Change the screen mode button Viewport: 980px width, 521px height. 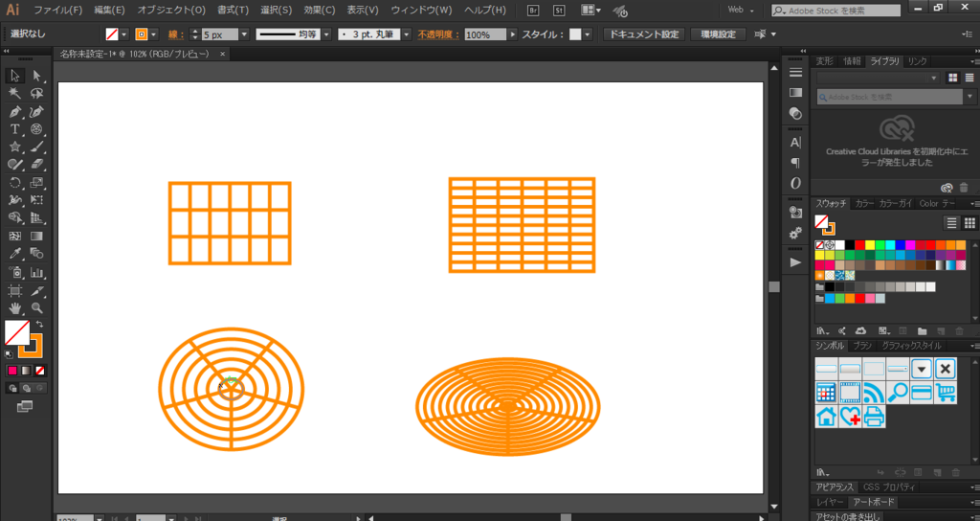click(25, 407)
